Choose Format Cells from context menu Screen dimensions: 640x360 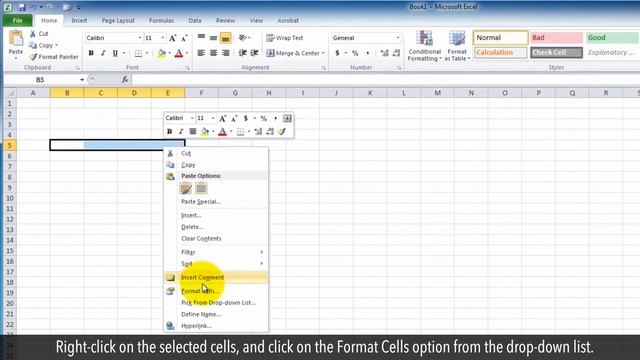(x=216, y=291)
